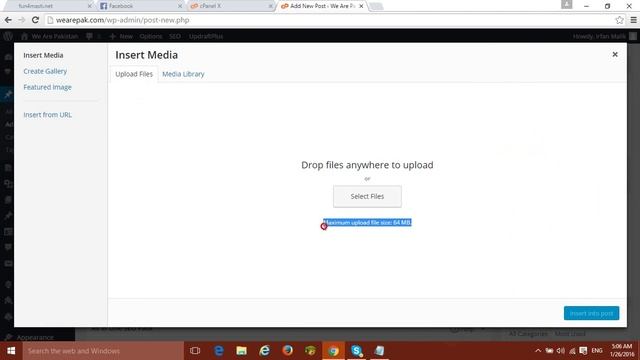Close the Add New Post browser tab
640x360 pixels.
coord(361,6)
